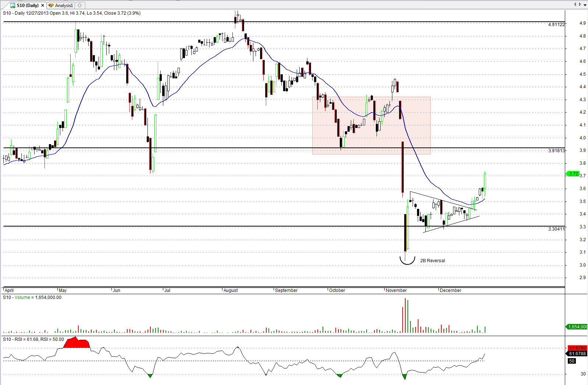Click the 4.91122 resistance line label

coord(556,25)
